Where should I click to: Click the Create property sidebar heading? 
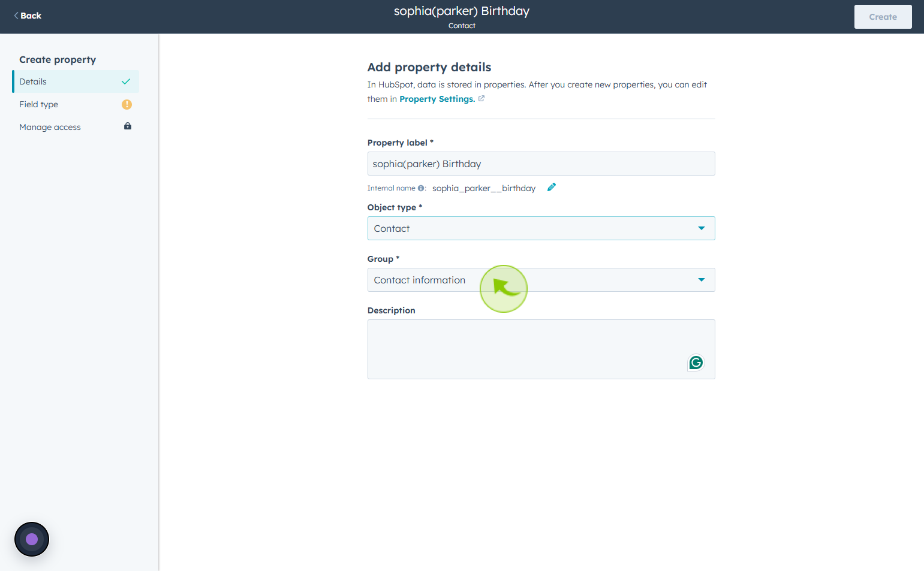point(58,59)
